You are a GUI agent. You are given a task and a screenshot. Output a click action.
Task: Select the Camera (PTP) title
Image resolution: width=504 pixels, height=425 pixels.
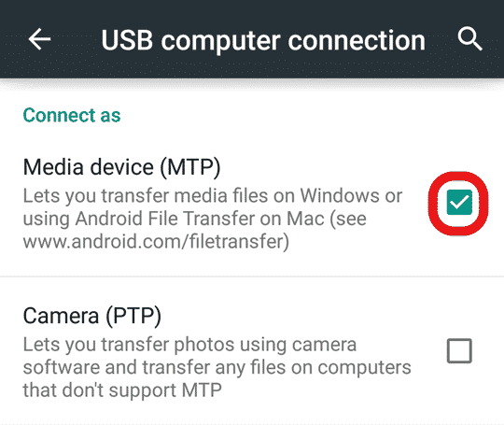click(91, 316)
